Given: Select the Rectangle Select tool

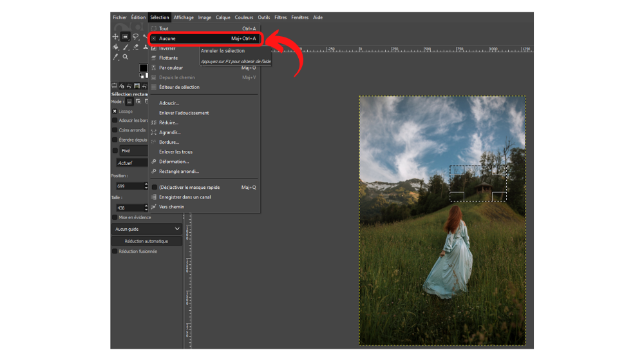Looking at the screenshot, I should coord(126,37).
